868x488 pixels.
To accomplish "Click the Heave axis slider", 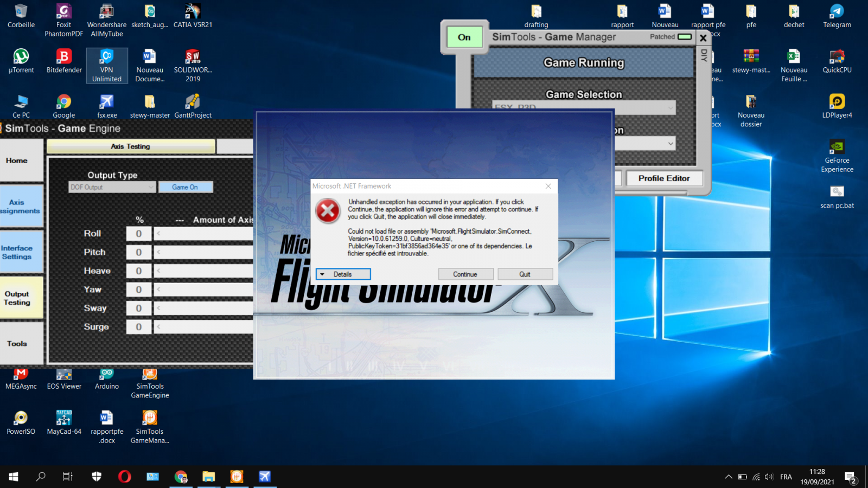I will click(203, 271).
